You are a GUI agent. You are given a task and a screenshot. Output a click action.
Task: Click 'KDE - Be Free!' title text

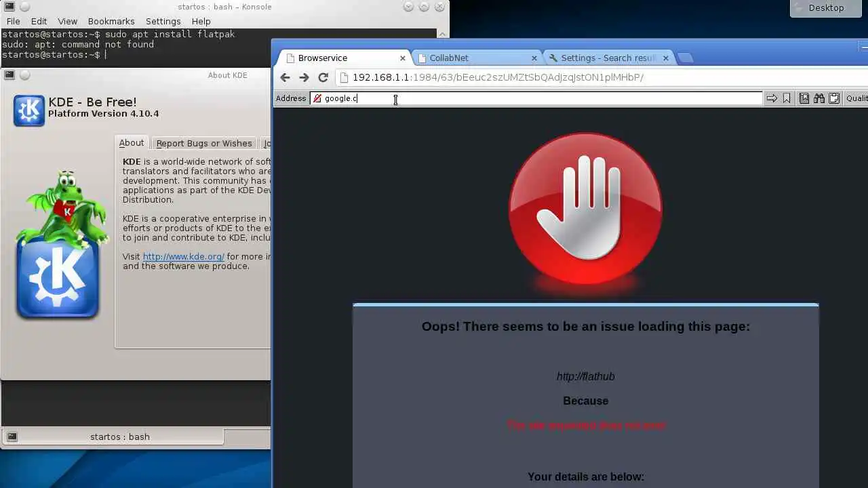point(92,102)
